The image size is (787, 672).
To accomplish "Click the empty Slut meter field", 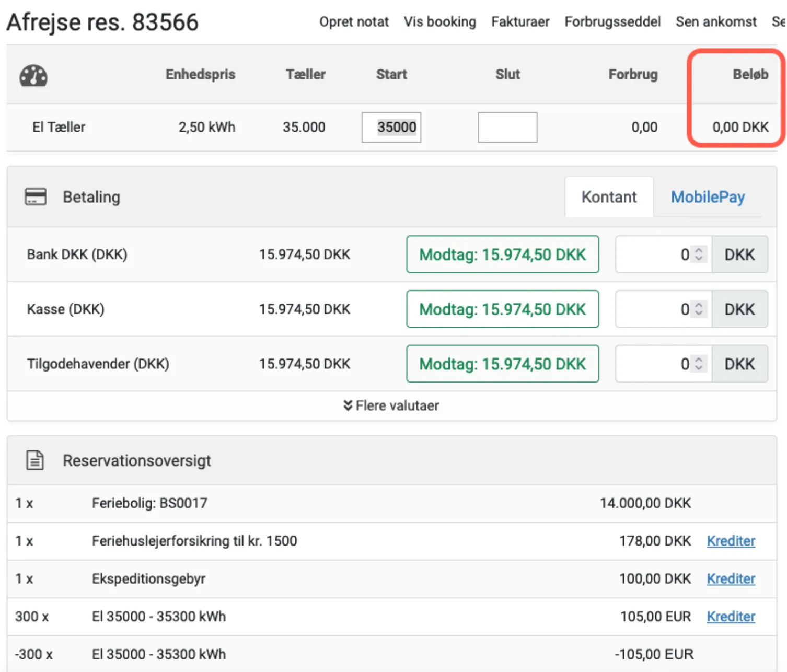I will 507,127.
